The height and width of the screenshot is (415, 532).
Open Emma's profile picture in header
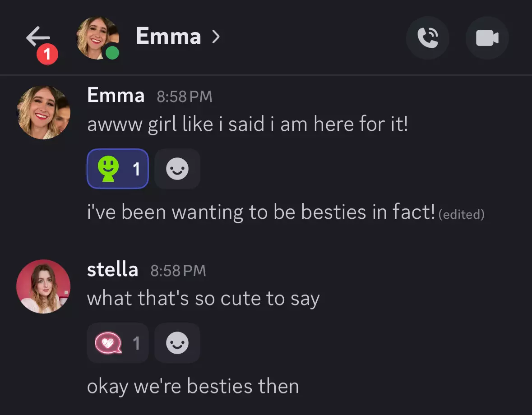(x=96, y=37)
